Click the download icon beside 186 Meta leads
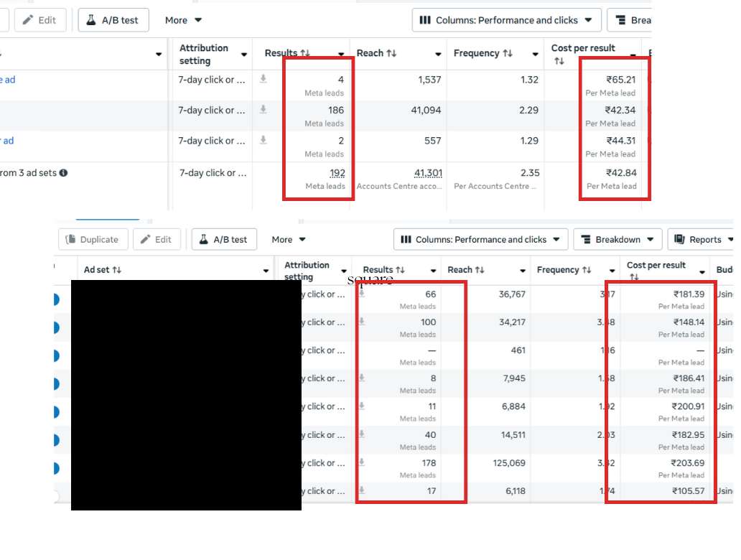Image resolution: width=741 pixels, height=560 pixels. tap(264, 109)
